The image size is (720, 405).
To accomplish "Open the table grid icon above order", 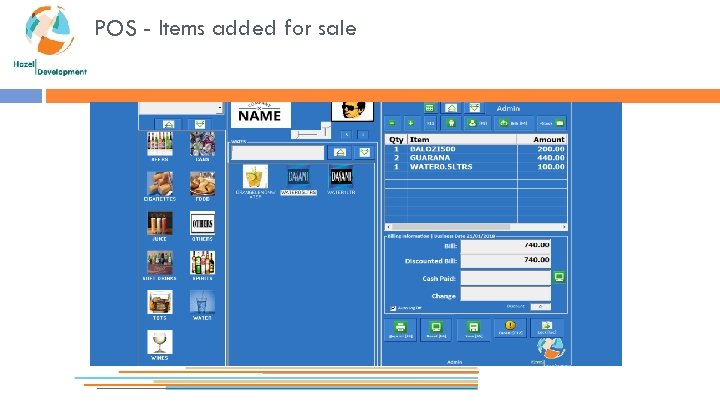I will click(x=429, y=108).
